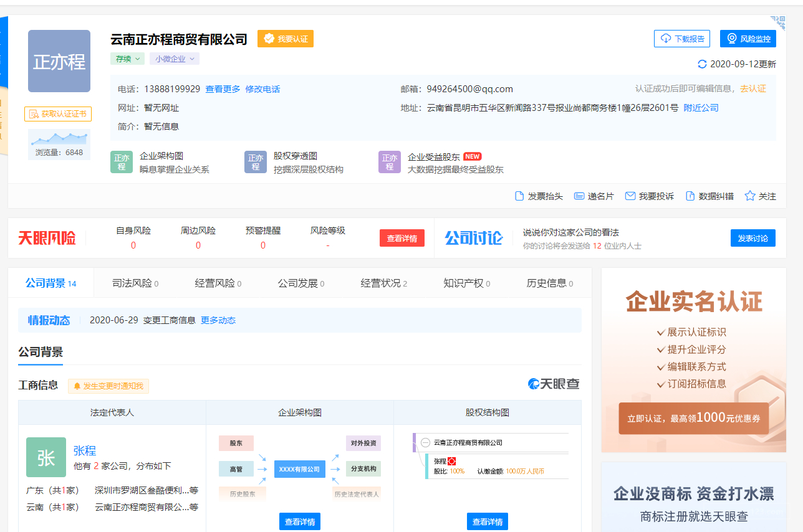The height and width of the screenshot is (532, 803).
Task: Click the 关注 star icon
Action: 750,196
